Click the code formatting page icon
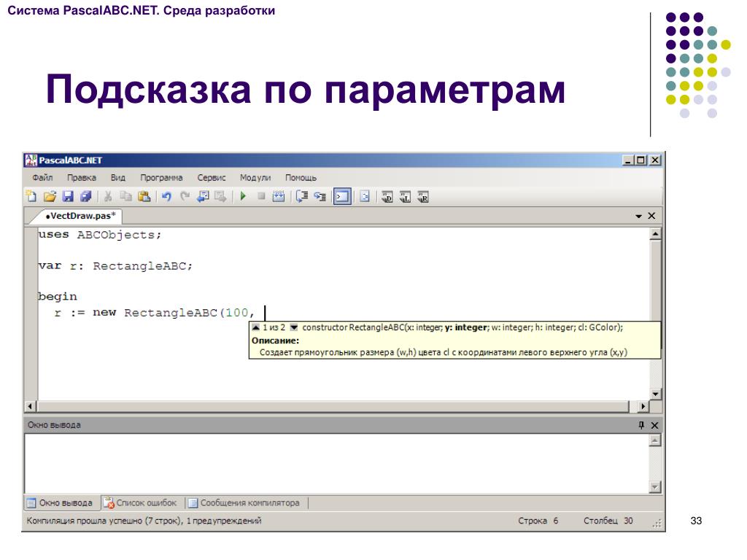The image size is (747, 560). pyautogui.click(x=365, y=196)
